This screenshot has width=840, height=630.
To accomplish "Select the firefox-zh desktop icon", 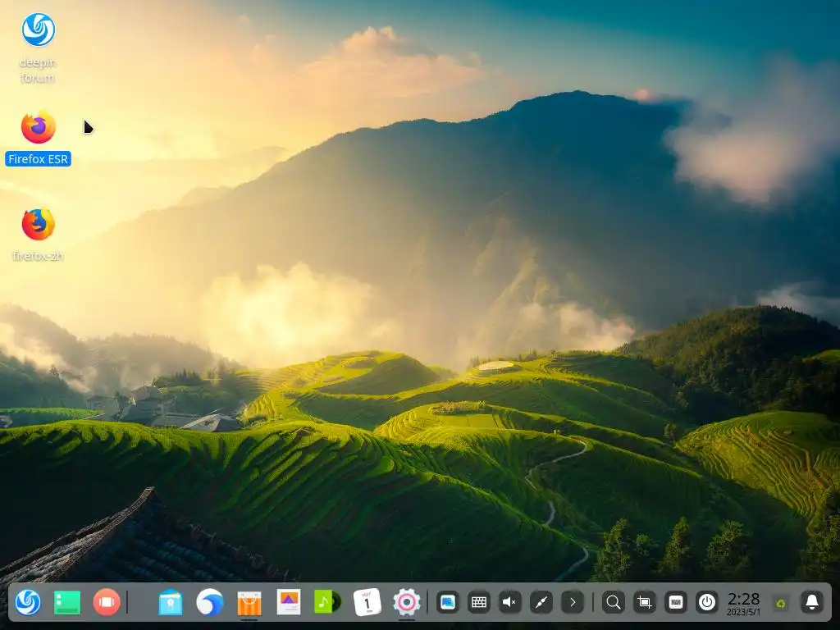I will coord(38,225).
